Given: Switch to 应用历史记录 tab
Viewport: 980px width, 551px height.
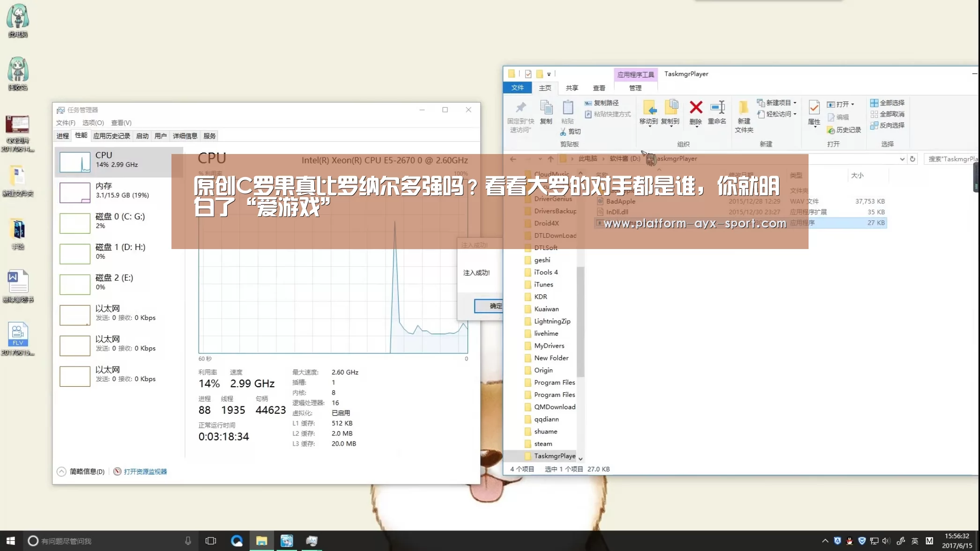Looking at the screenshot, I should point(111,136).
